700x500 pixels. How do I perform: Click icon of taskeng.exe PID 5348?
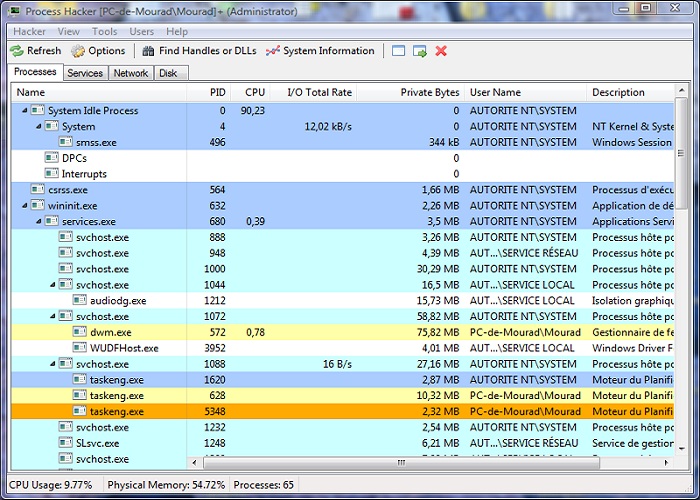point(79,411)
